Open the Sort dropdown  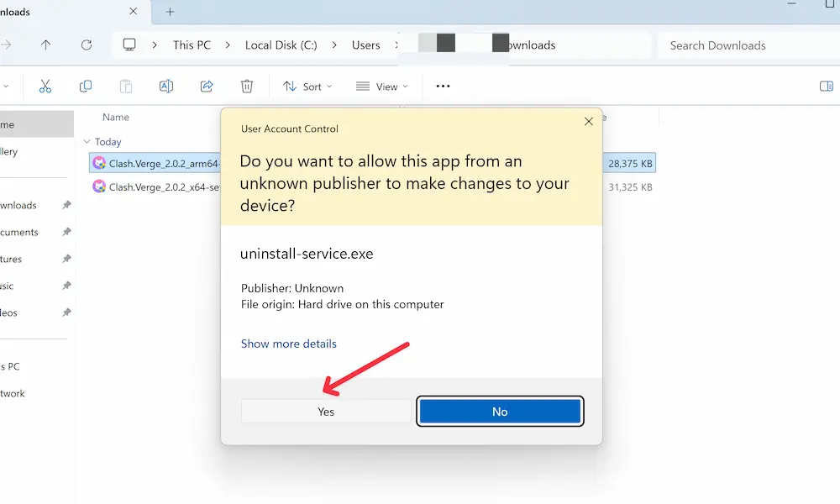pyautogui.click(x=307, y=87)
